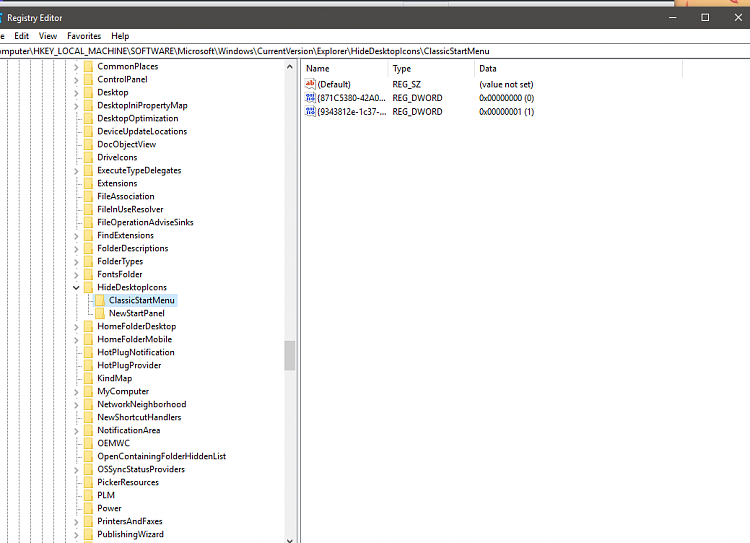Image resolution: width=750 pixels, height=543 pixels.
Task: Expand the PrintersAndFaxes key
Action: coord(76,521)
